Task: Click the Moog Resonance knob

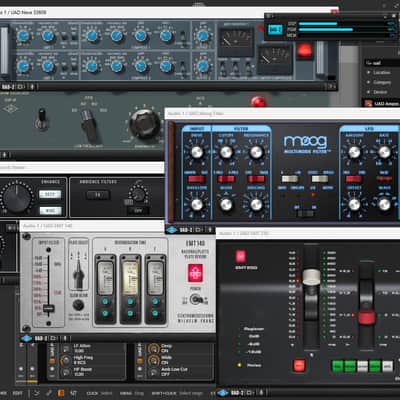Action: coord(256,152)
